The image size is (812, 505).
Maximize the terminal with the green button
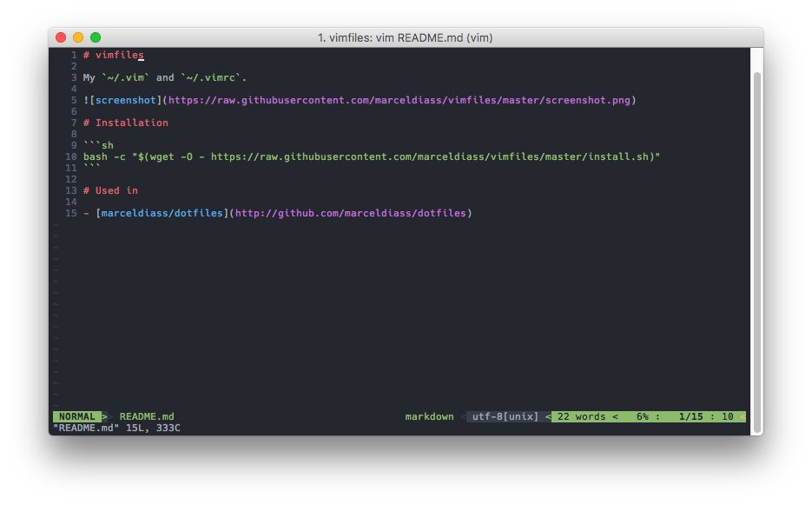click(96, 37)
